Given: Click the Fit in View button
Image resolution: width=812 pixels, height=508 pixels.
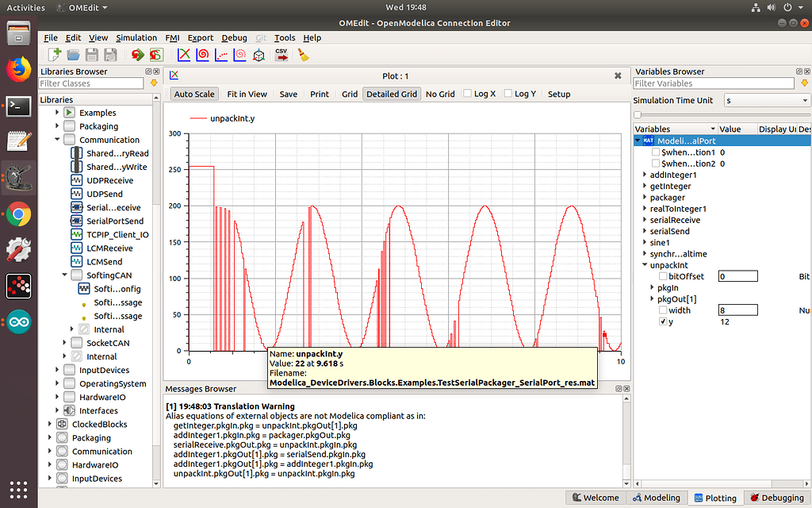Looking at the screenshot, I should click(x=246, y=94).
